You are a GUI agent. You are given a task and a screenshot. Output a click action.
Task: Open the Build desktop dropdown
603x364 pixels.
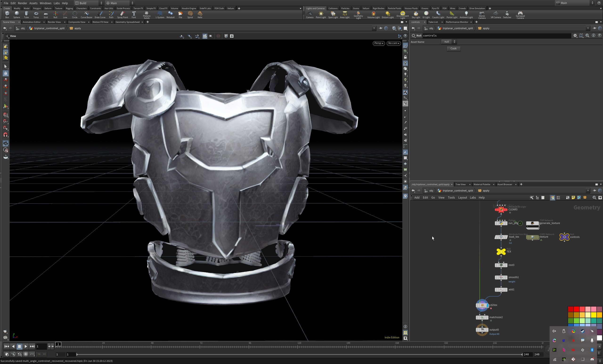pyautogui.click(x=89, y=3)
